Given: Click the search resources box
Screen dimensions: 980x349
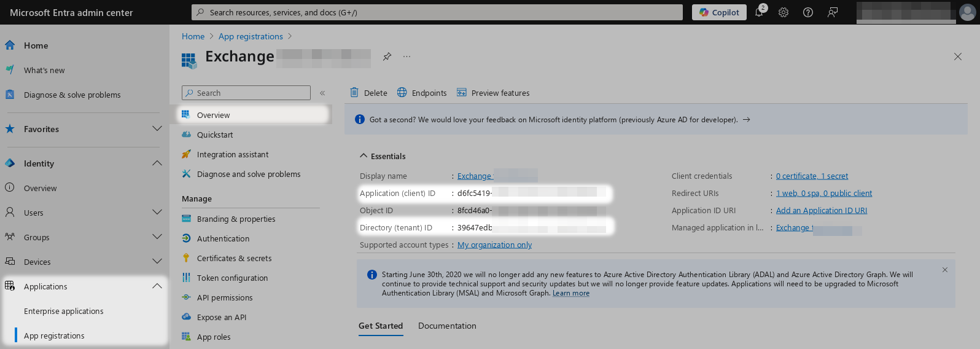Looking at the screenshot, I should click(437, 12).
